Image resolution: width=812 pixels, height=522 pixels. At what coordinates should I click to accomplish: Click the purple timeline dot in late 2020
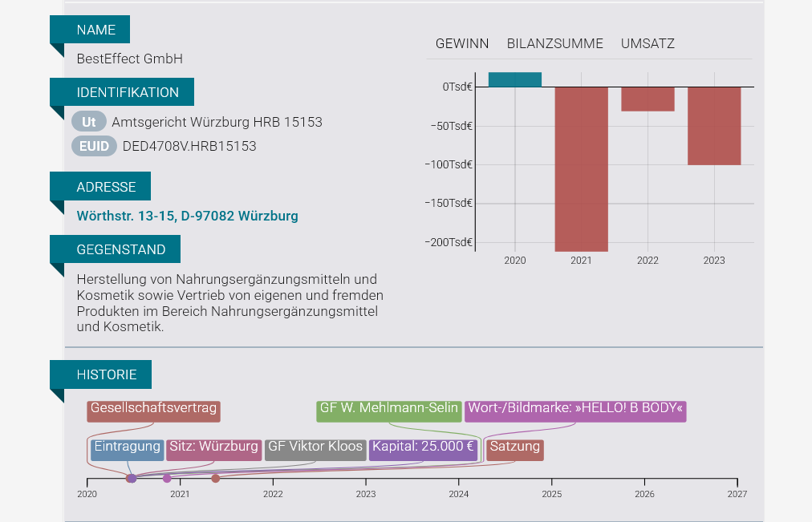click(x=167, y=479)
